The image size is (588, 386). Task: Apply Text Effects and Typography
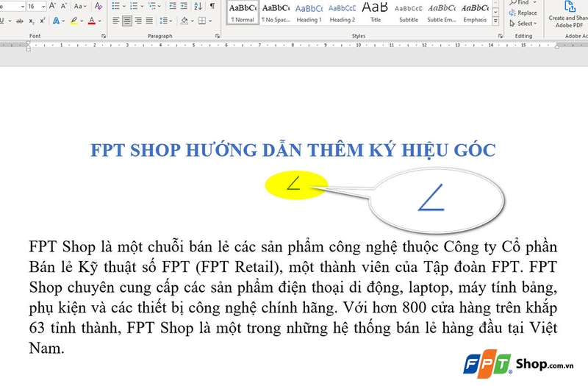click(57, 21)
